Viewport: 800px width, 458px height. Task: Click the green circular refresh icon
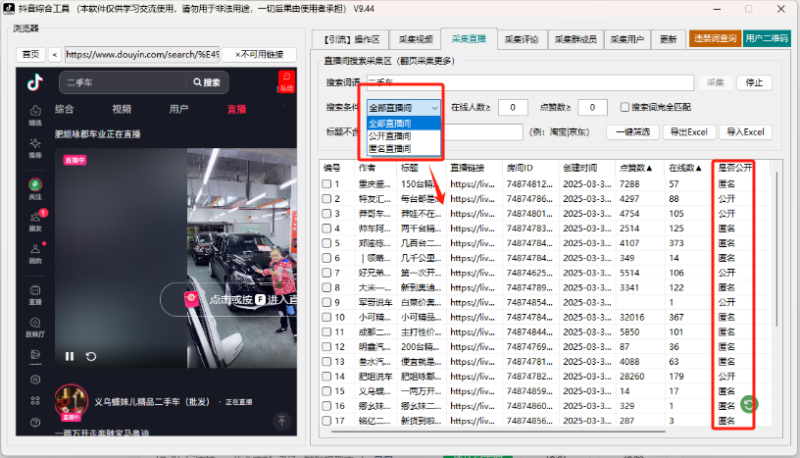coord(748,405)
